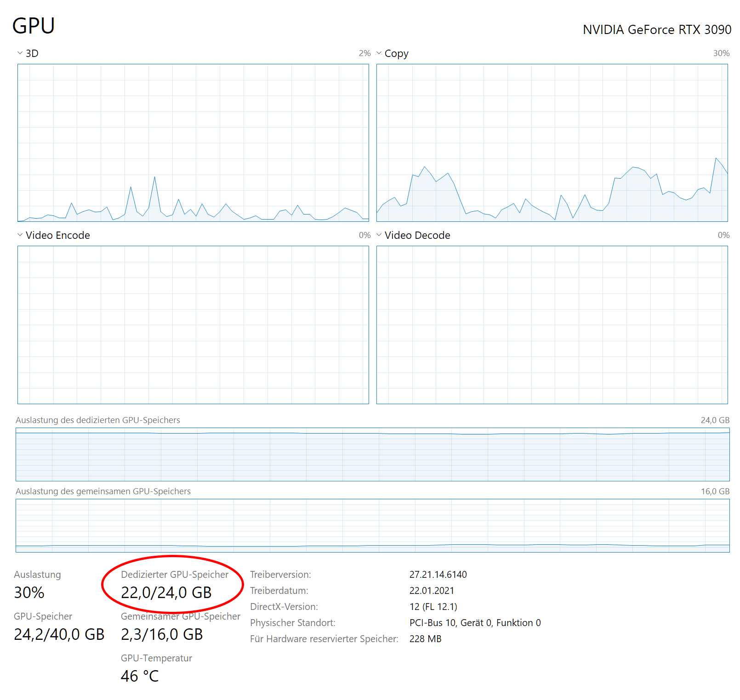Click the GPU-Temperatur label
The height and width of the screenshot is (700, 740).
pos(156,658)
